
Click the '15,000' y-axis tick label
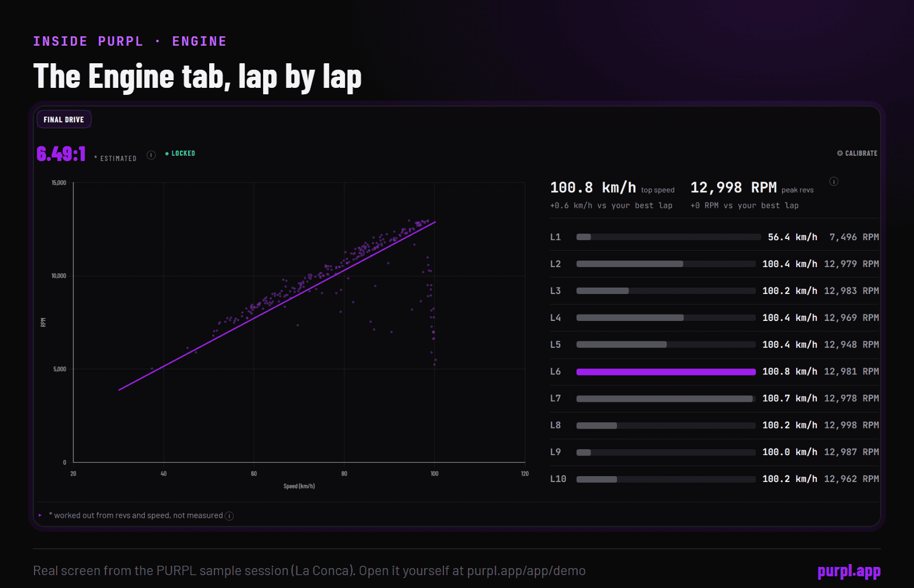[x=59, y=183]
